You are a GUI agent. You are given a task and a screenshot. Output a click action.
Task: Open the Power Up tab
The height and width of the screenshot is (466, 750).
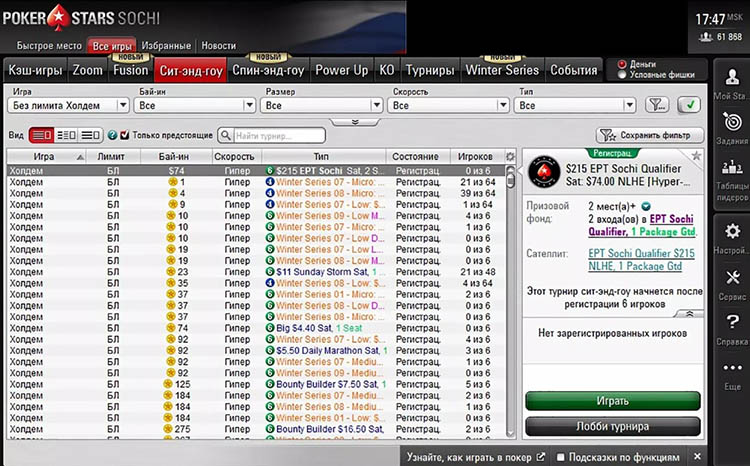point(342,70)
